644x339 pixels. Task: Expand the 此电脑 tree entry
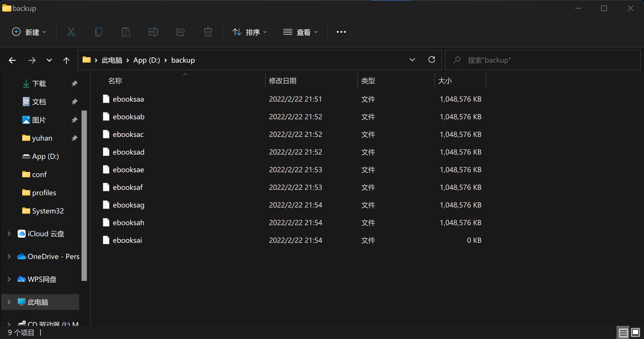pyautogui.click(x=8, y=302)
